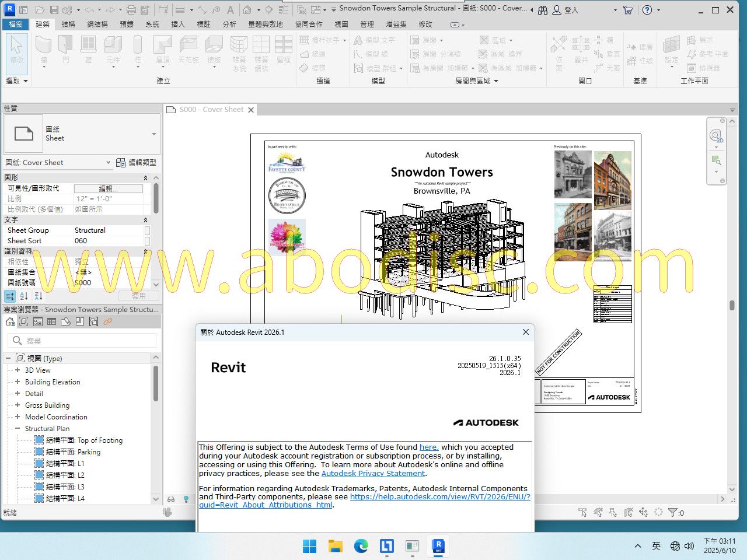Collapse the 圖形 properties section
This screenshot has width=747, height=560.
coord(145,178)
